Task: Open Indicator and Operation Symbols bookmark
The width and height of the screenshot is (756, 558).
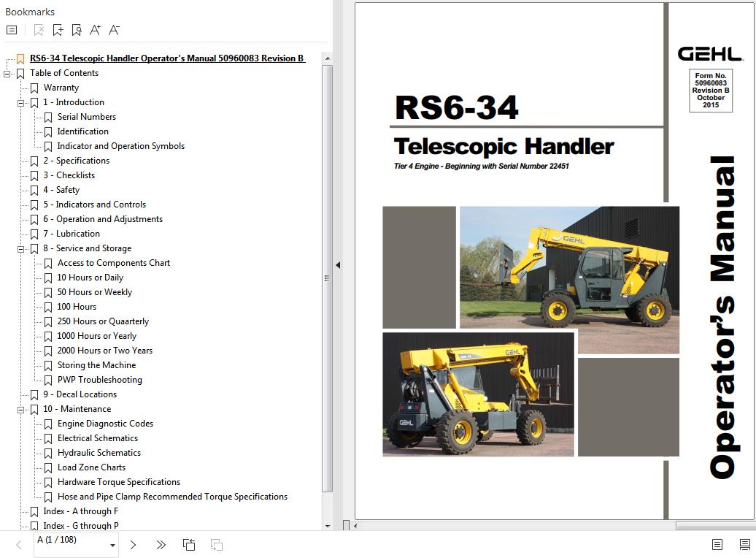Action: [121, 146]
